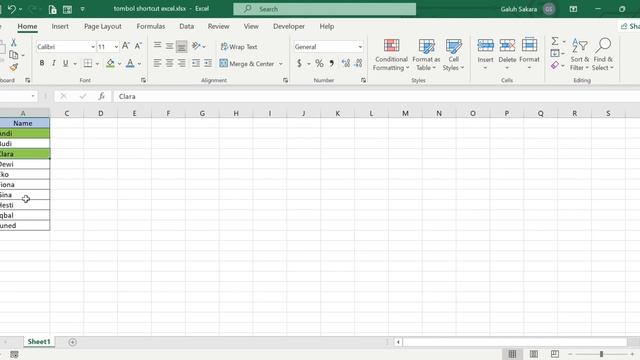The width and height of the screenshot is (640, 360).
Task: Switch to Data tab
Action: click(x=187, y=26)
